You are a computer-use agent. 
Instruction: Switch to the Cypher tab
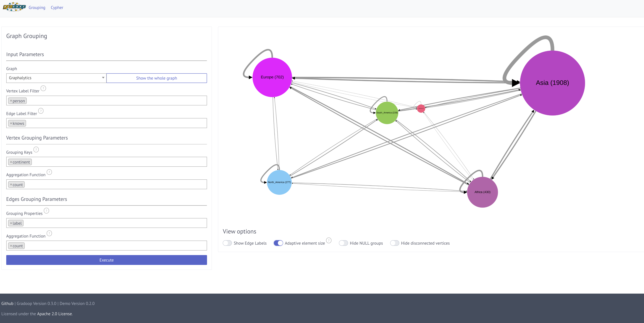coord(57,7)
